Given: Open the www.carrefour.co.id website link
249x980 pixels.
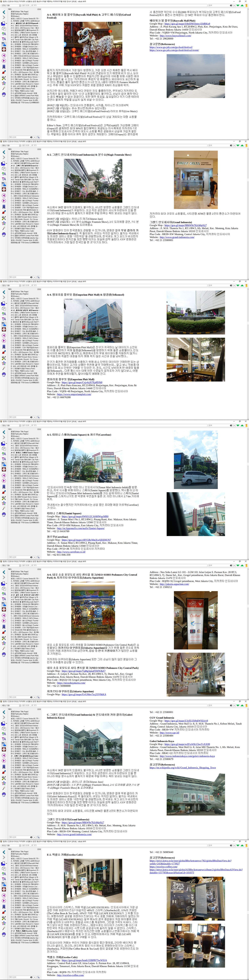Looking at the screenshot, I should tap(71, 552).
